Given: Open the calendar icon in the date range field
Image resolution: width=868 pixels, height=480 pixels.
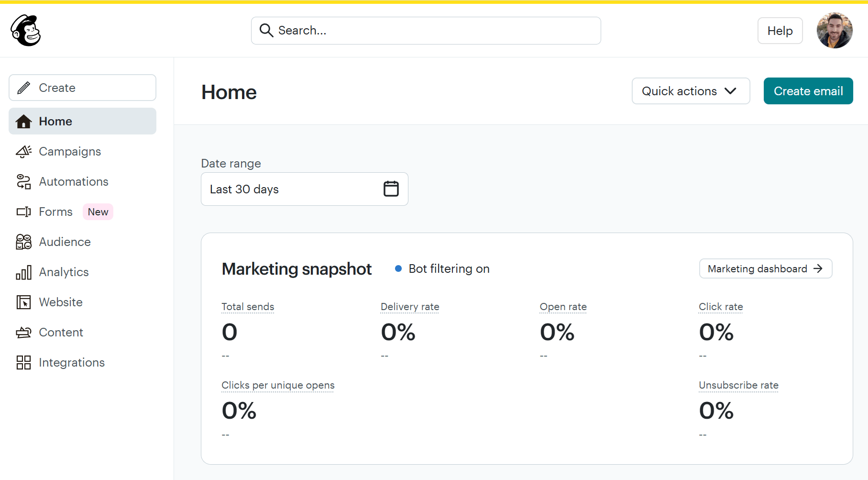Looking at the screenshot, I should [x=391, y=189].
